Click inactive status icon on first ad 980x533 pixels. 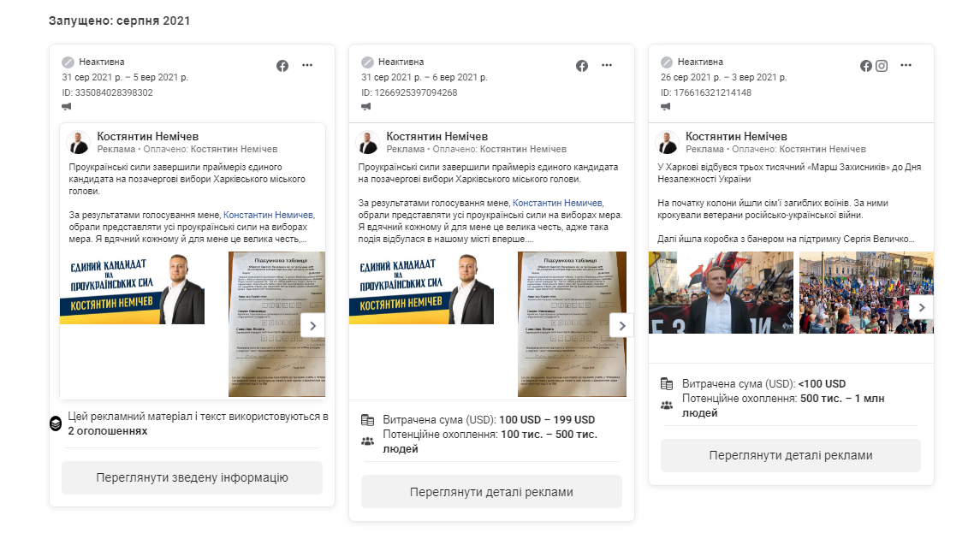[68, 62]
